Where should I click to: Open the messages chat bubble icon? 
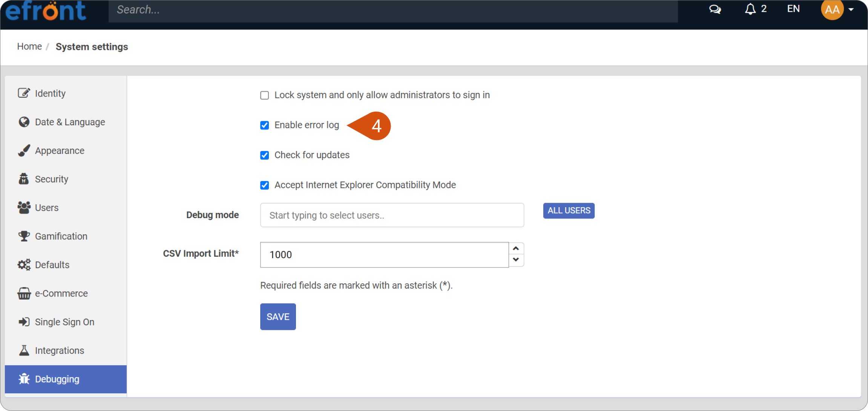715,9
